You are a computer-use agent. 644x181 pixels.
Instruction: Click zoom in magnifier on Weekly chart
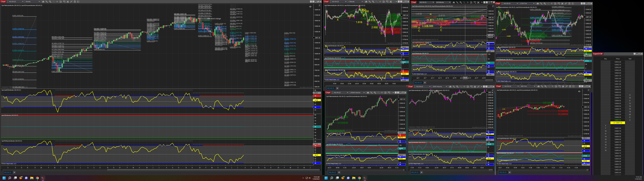click(50, 2)
